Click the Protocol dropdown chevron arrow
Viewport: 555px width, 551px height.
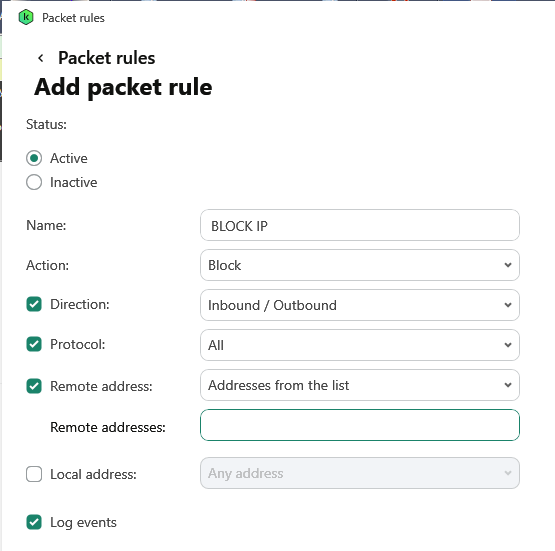508,345
